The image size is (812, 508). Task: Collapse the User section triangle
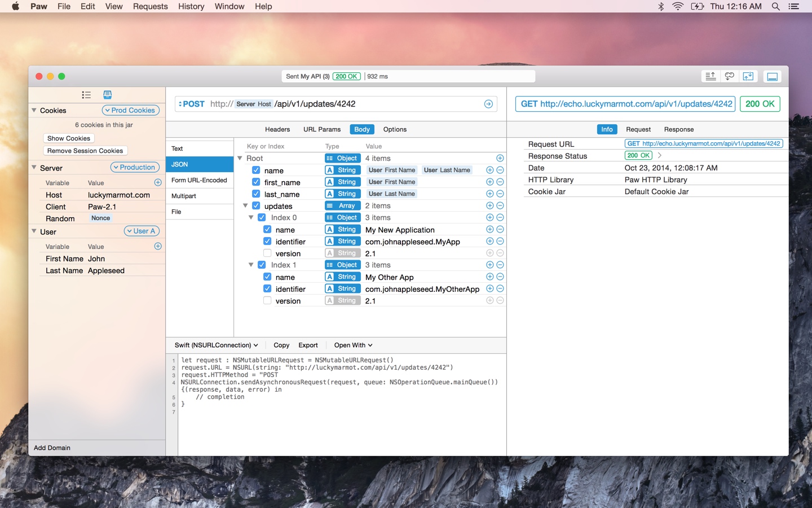coord(34,231)
